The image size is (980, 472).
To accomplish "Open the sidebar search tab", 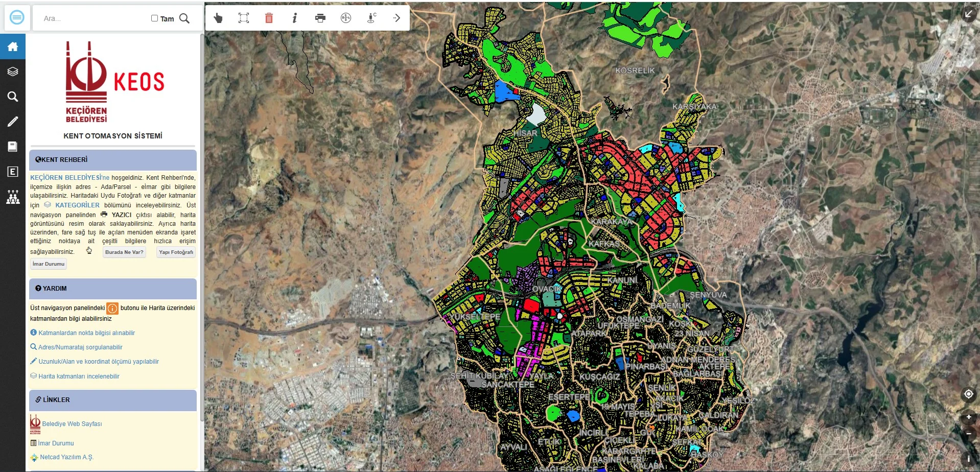I will tap(13, 97).
